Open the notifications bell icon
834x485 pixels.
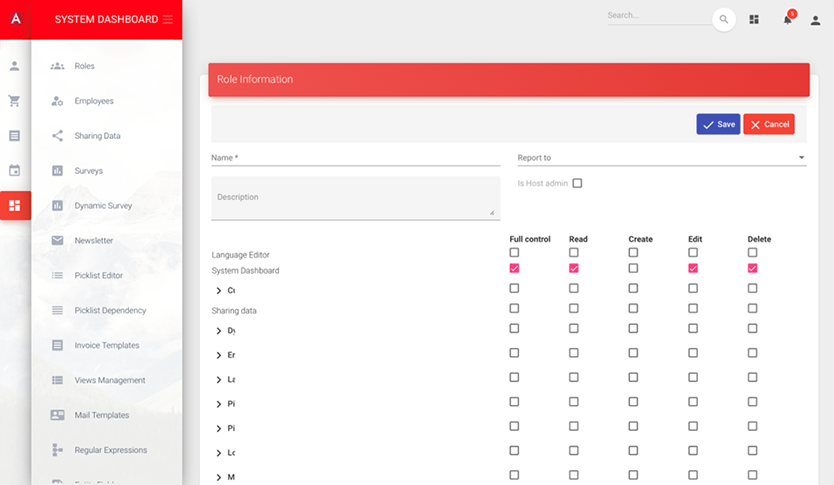pyautogui.click(x=787, y=20)
